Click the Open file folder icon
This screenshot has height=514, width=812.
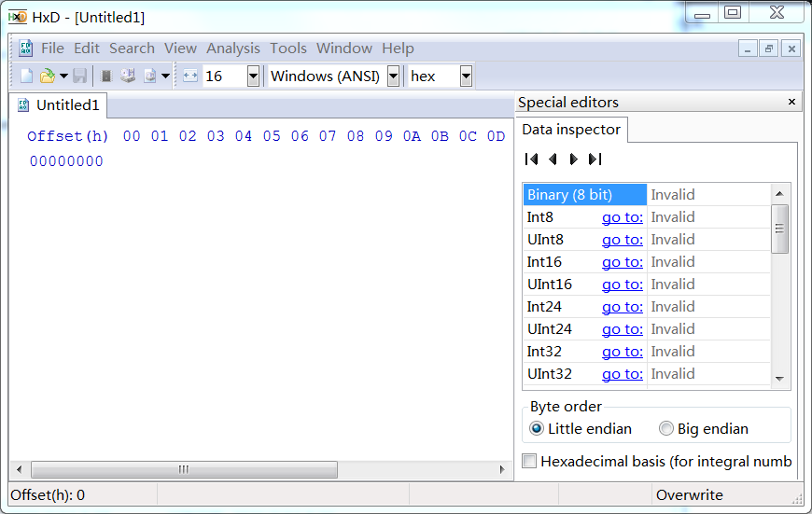pyautogui.click(x=47, y=76)
